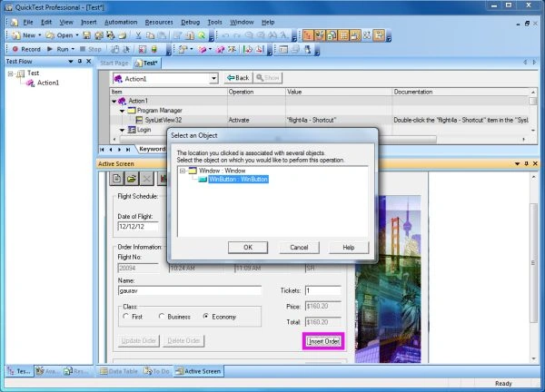Open the Action1 dropdown list

[x=213, y=79]
